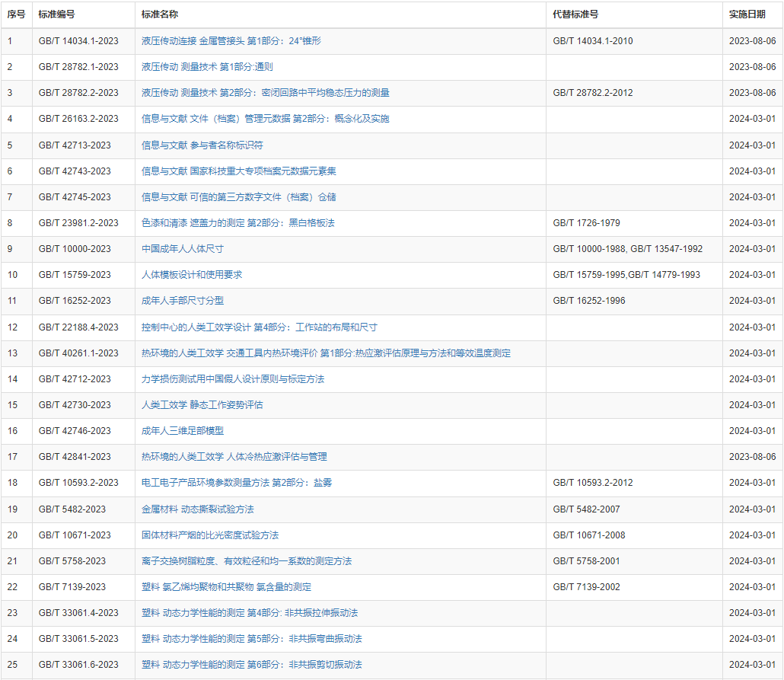Open 塑料 动态力学性能的测定 第5部分 link
Screen dimensions: 784x680
pyautogui.click(x=252, y=639)
